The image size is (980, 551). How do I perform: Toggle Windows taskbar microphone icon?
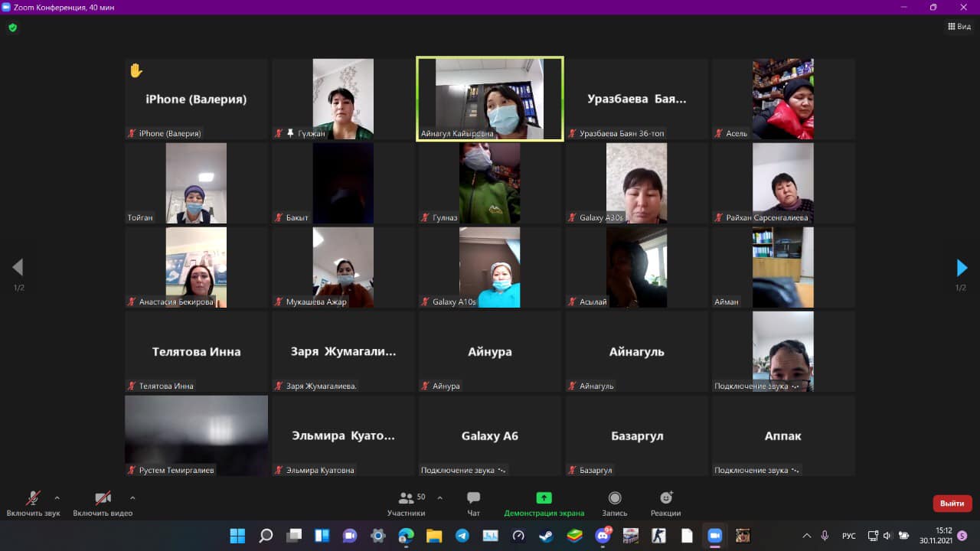pos(825,536)
